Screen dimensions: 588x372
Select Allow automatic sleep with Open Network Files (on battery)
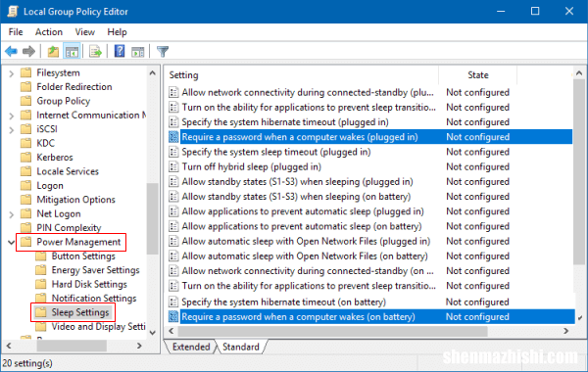tap(305, 256)
